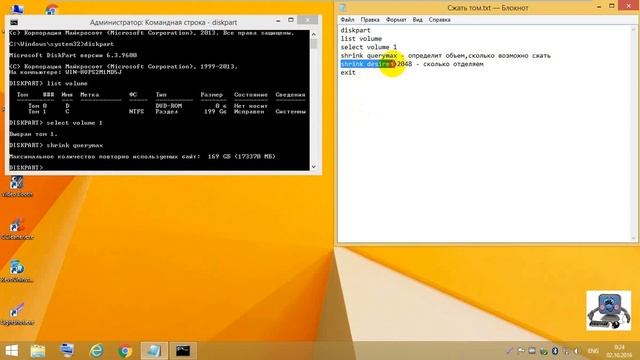Click the Notepad vertical scrollbar down arrow
Image resolution: width=640 pixels, height=360 pixels.
click(634, 238)
